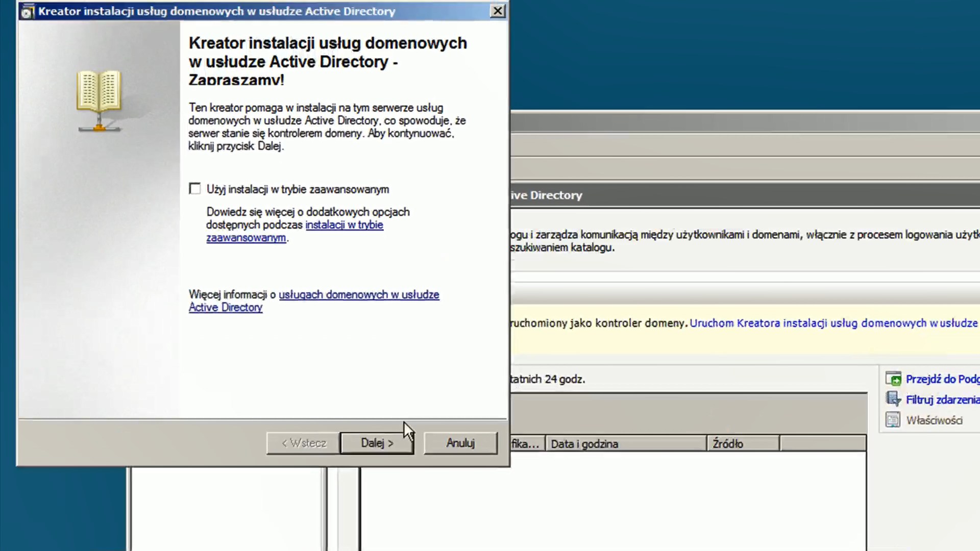Click icon next to 'Przejdź do Podglądu'
This screenshot has width=980, height=551.
tap(893, 379)
